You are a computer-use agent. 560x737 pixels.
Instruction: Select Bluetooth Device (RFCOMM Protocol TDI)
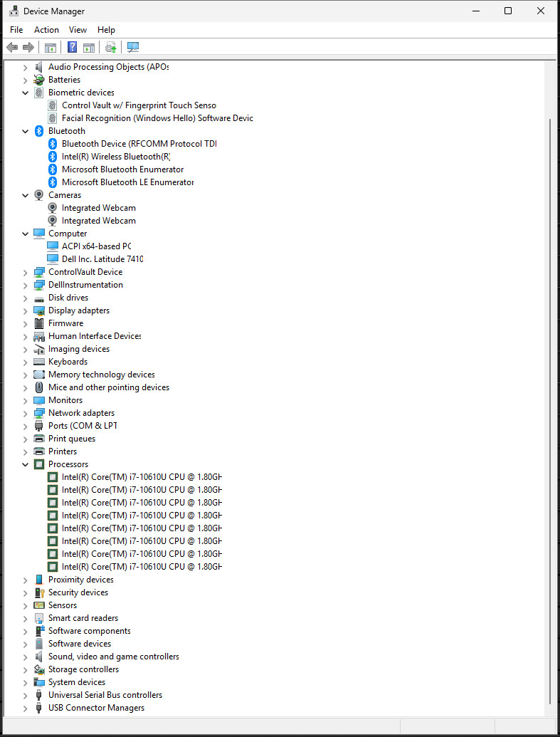[139, 144]
